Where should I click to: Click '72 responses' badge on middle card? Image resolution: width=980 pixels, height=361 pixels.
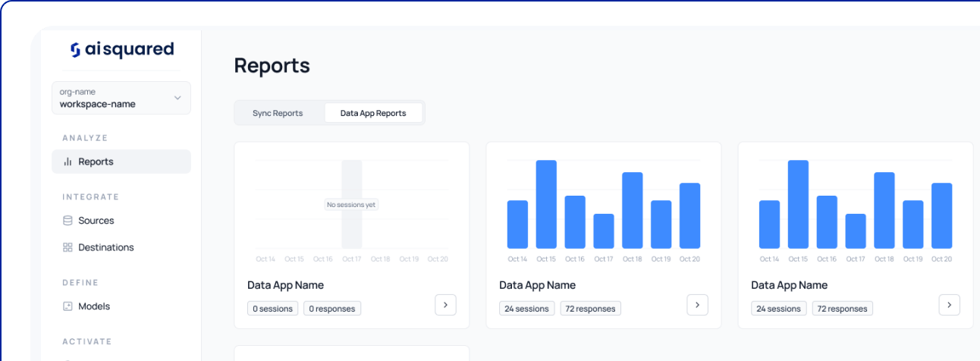click(x=591, y=309)
